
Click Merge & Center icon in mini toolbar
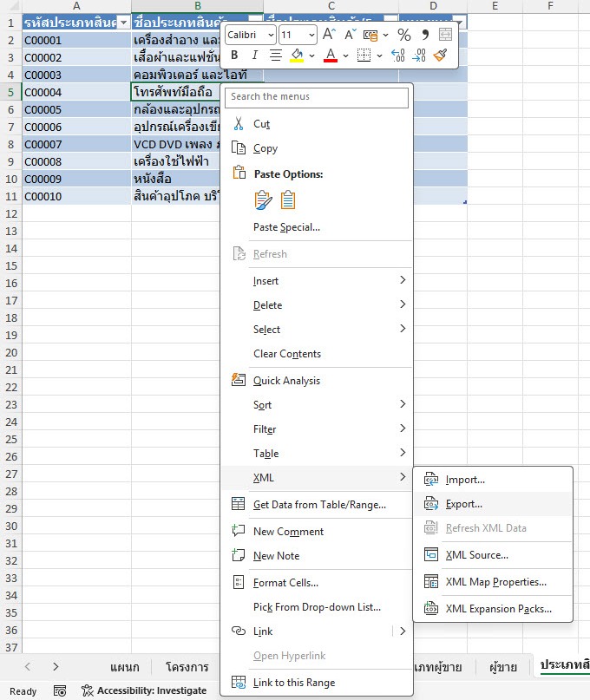(445, 35)
